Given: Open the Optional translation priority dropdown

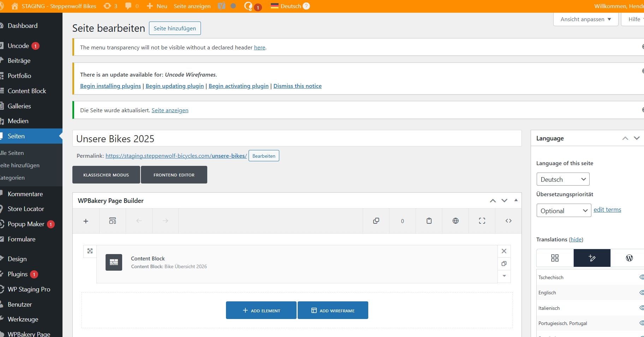Looking at the screenshot, I should tap(563, 211).
